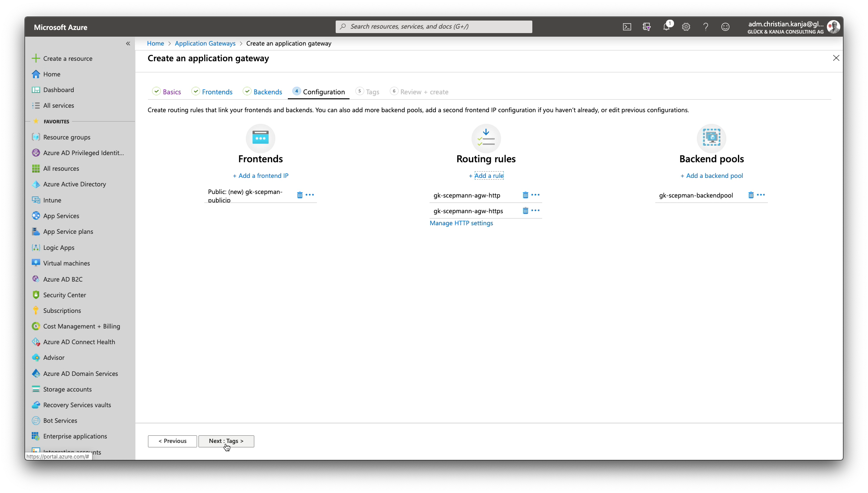Close the Create application gateway blade
Image resolution: width=868 pixels, height=493 pixels.
(836, 58)
